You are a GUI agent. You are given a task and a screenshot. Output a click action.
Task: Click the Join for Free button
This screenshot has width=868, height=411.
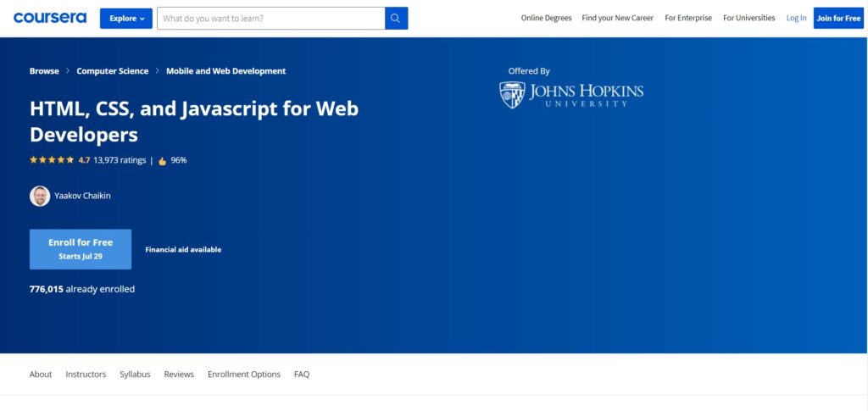[x=838, y=19]
